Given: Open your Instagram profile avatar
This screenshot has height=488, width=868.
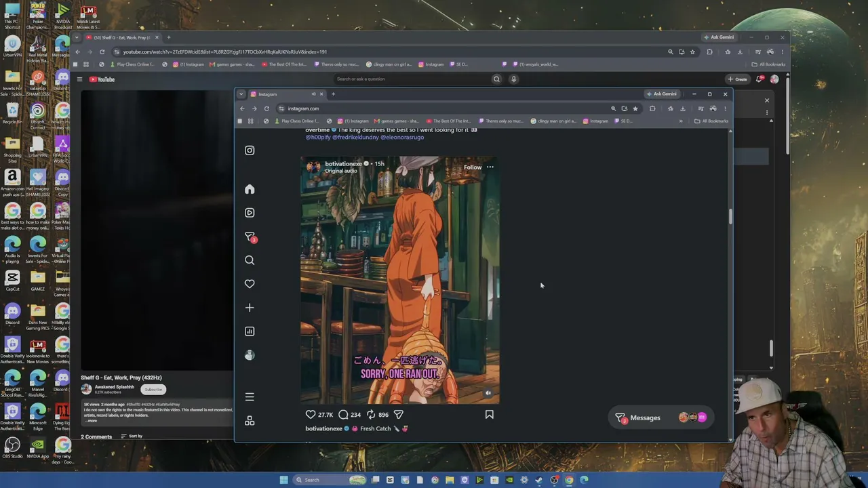Looking at the screenshot, I should (250, 355).
